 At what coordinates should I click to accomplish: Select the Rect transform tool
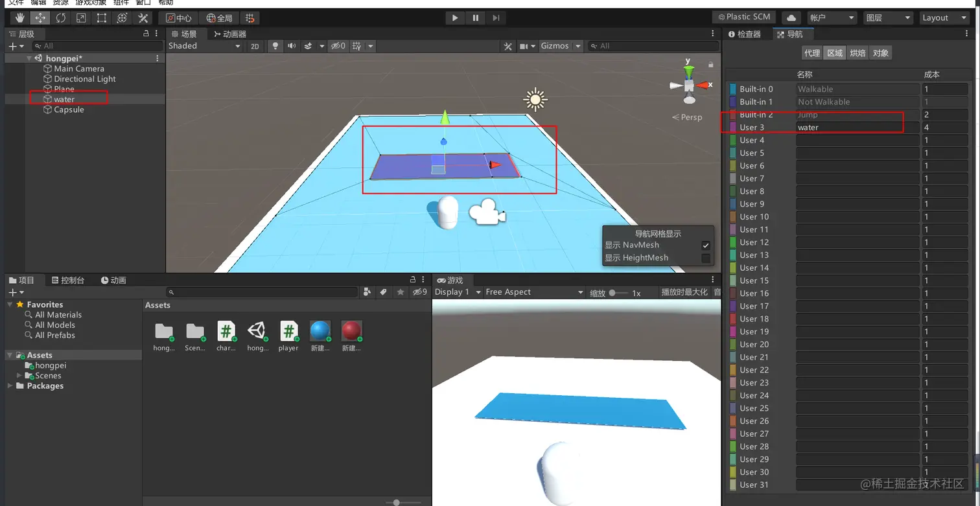coord(101,18)
